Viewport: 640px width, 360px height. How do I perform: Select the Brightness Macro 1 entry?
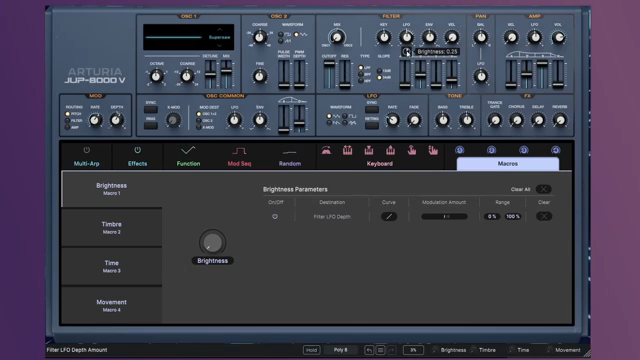point(111,189)
